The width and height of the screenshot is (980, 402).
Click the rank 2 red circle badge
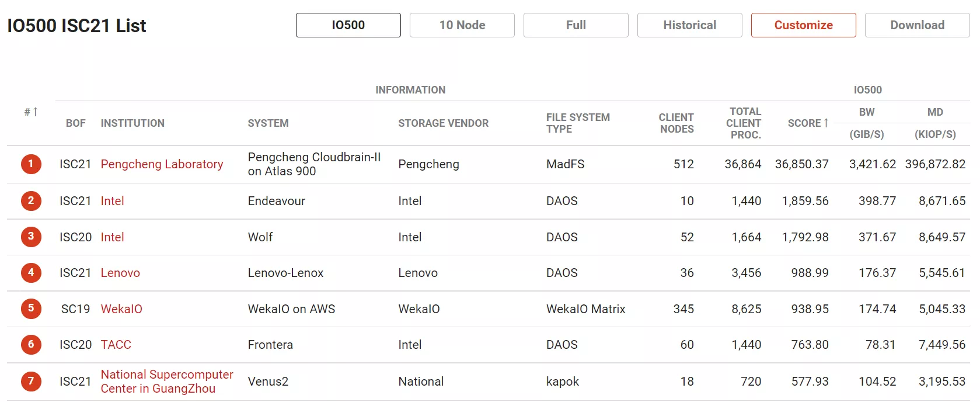[x=31, y=201]
